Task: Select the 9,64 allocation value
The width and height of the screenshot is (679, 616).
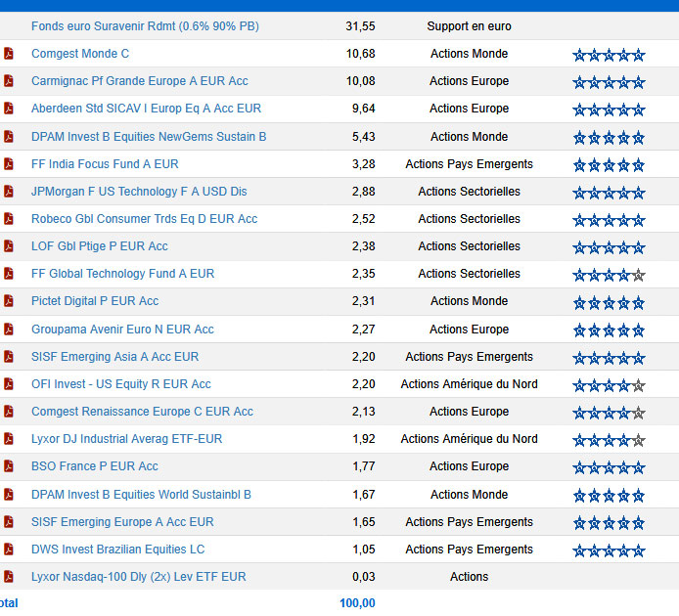Action: [363, 109]
